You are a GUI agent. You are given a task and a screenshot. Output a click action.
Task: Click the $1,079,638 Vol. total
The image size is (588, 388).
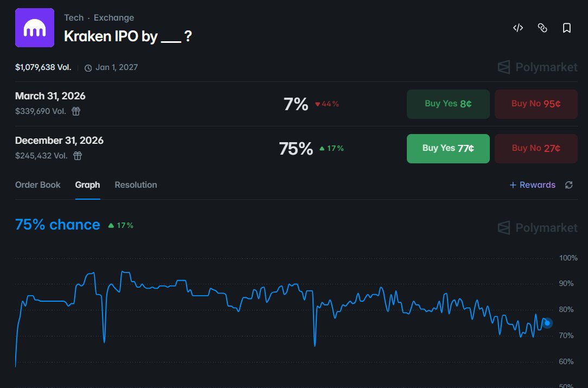click(x=43, y=67)
